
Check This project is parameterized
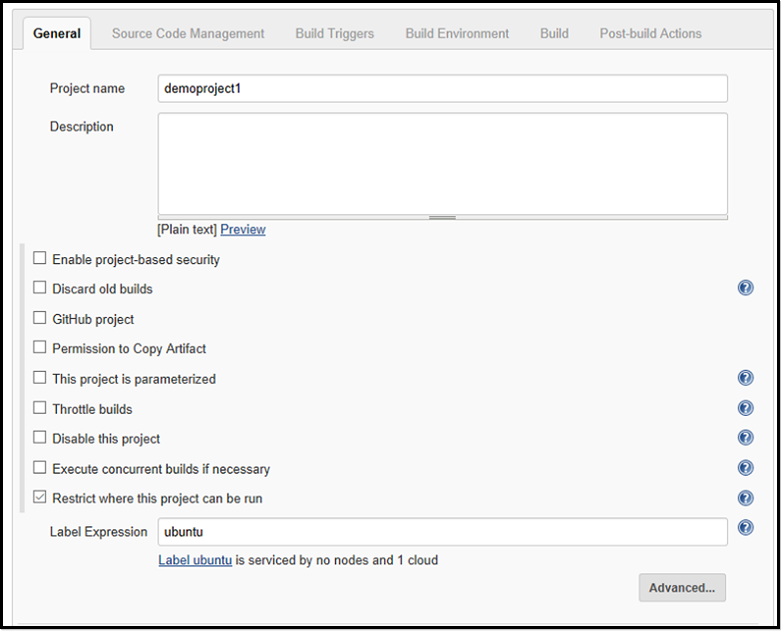pos(39,378)
